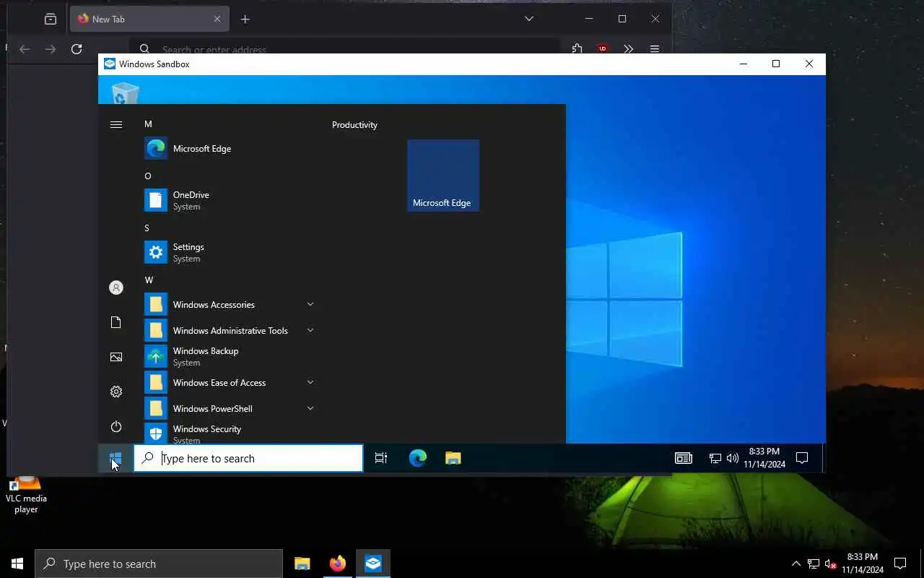
Task: Open the user account icon in Start sidebar
Action: coord(115,288)
